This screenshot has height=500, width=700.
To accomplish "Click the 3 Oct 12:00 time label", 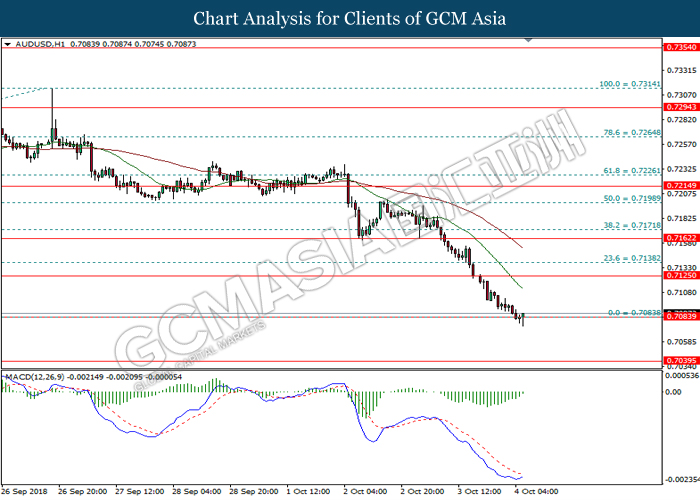I will [x=479, y=492].
